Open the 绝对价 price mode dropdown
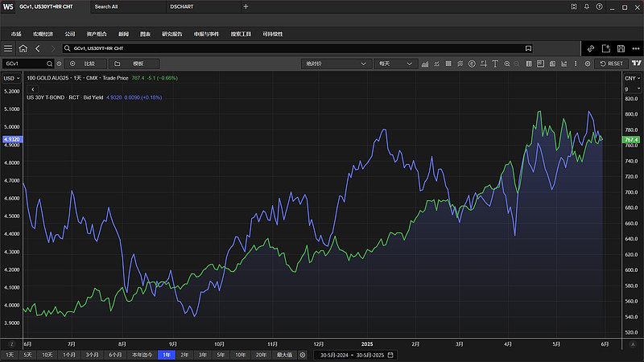 tap(335, 64)
